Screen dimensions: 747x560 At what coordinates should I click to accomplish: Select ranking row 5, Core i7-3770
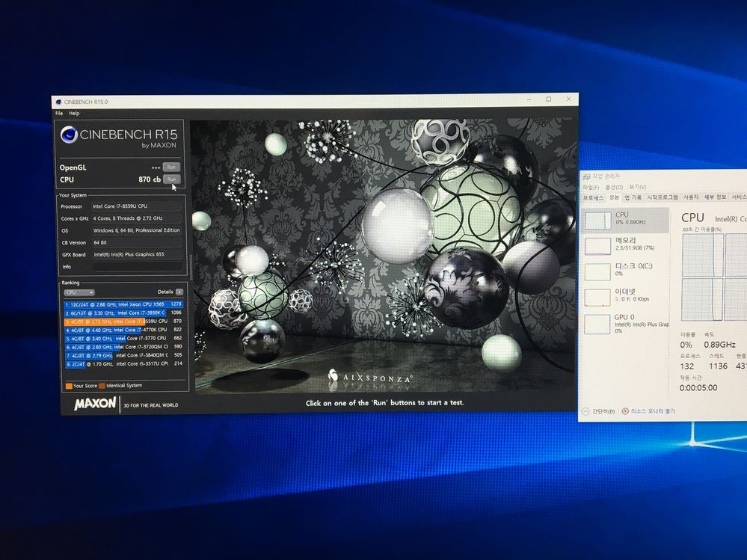(124, 339)
